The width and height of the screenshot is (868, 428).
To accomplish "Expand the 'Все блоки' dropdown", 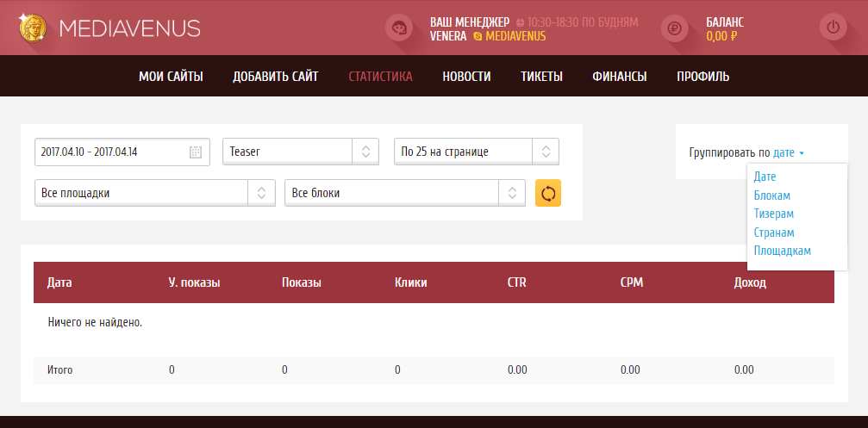I will coord(404,193).
